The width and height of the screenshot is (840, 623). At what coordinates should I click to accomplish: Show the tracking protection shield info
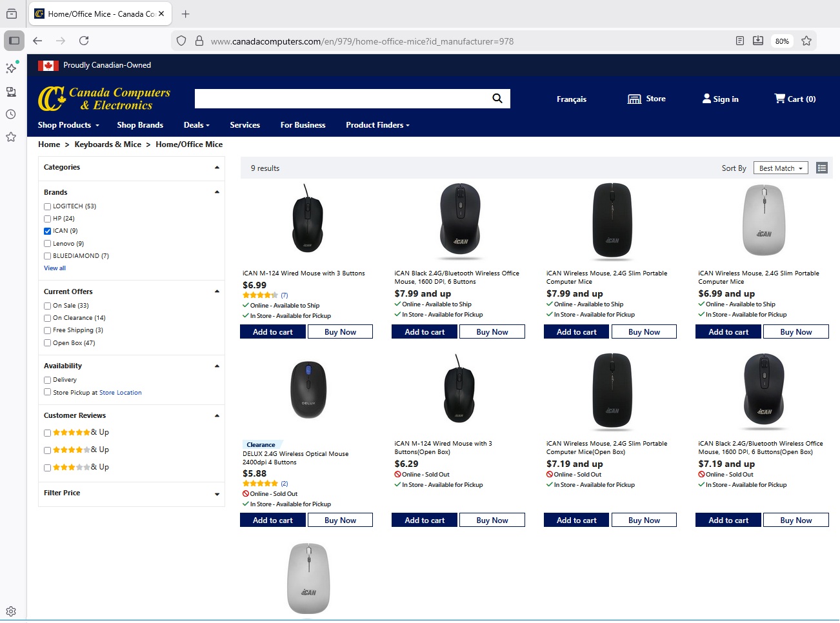[181, 41]
